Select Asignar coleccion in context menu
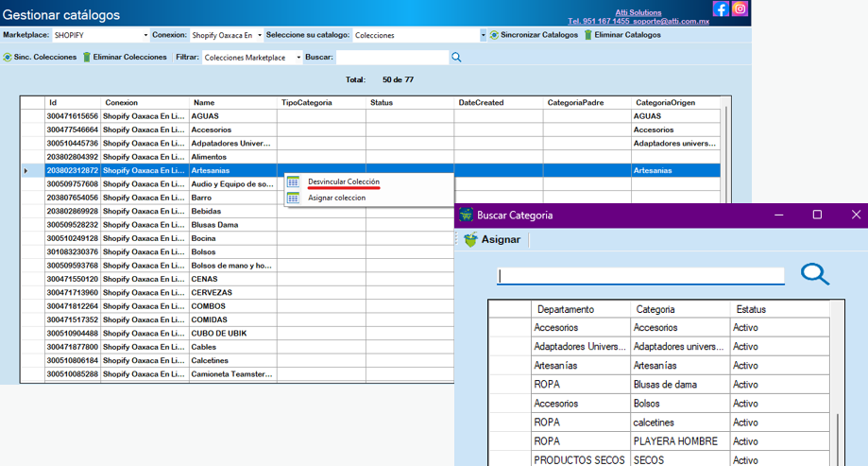 click(336, 198)
